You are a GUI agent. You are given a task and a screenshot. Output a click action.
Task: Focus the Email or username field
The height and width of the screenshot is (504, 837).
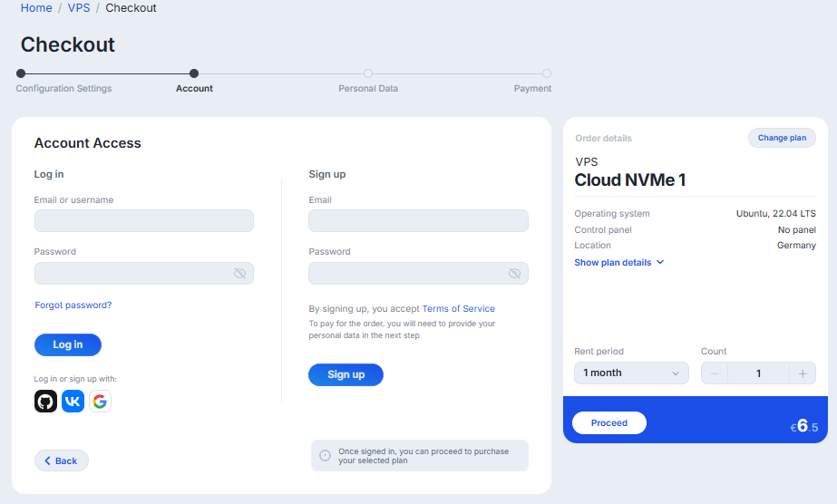pyautogui.click(x=144, y=221)
